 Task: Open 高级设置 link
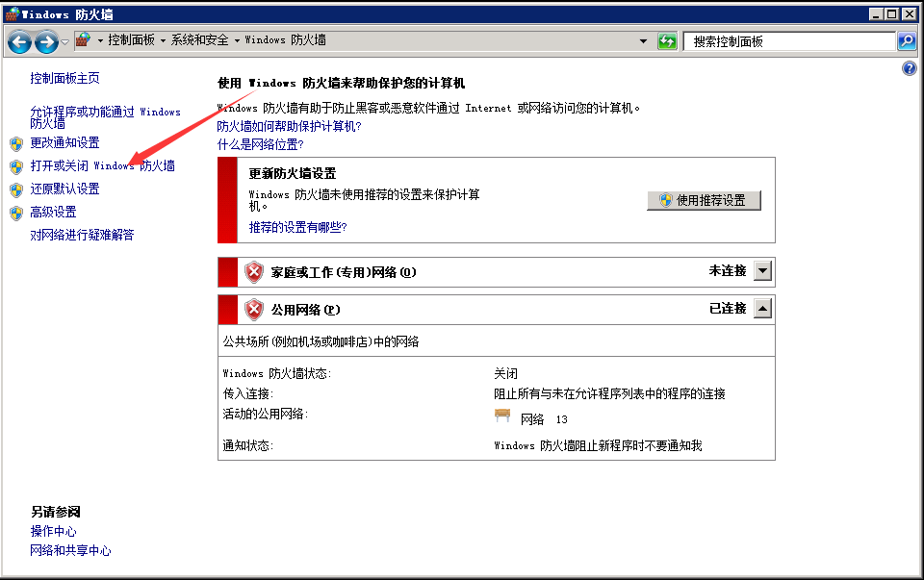tap(53, 212)
